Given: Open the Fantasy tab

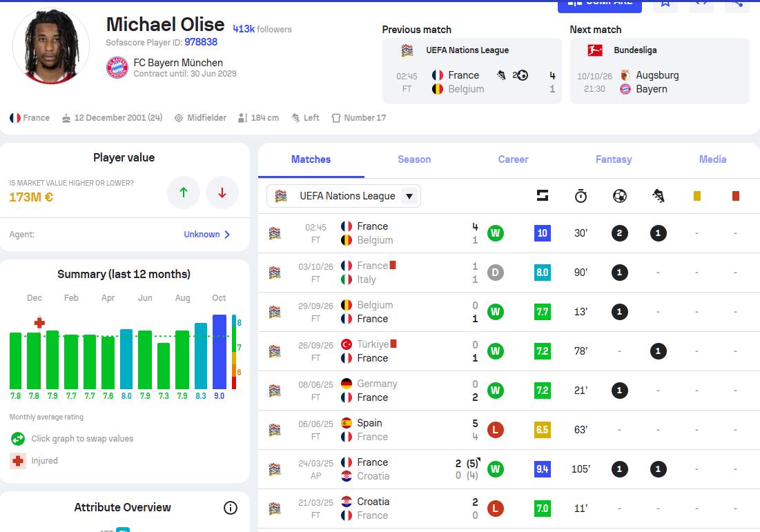Looking at the screenshot, I should [x=613, y=159].
